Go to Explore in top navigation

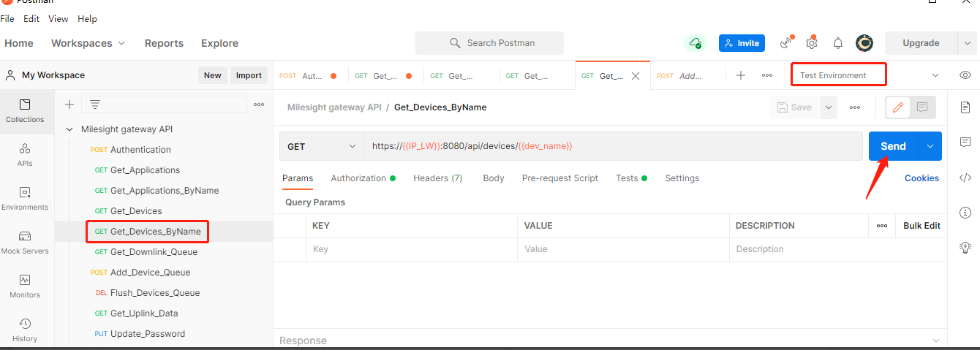(219, 43)
